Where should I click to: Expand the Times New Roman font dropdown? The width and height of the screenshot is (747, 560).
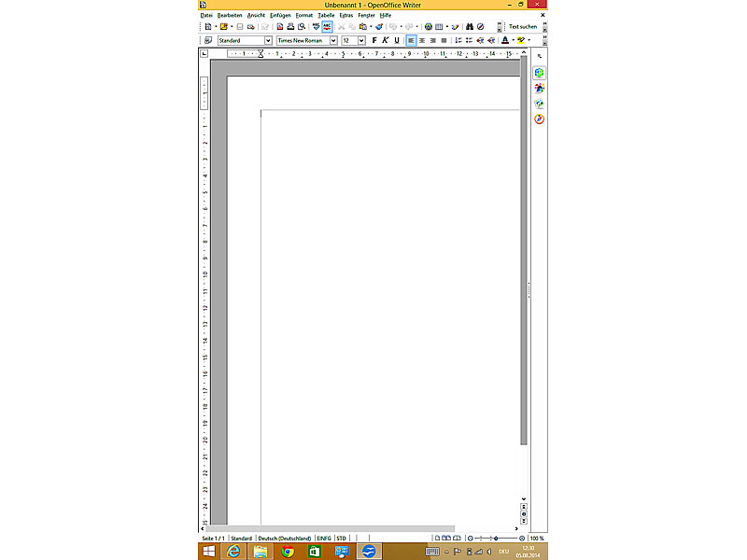click(x=333, y=41)
